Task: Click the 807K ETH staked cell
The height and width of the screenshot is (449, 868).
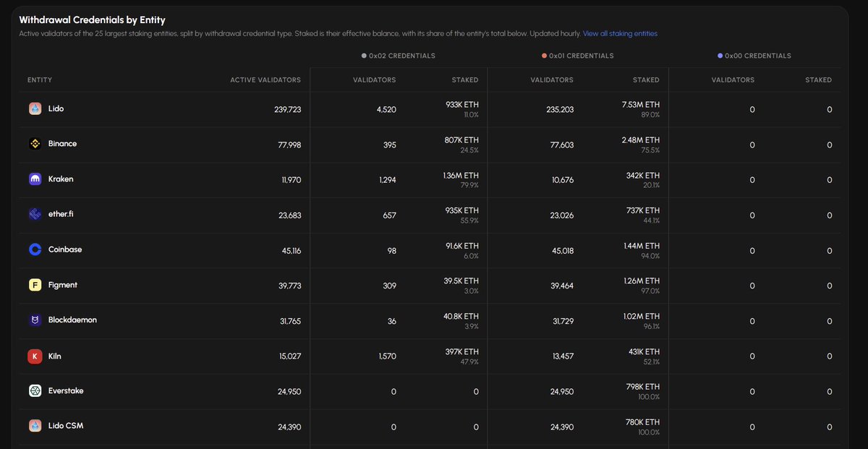Action: tap(461, 140)
